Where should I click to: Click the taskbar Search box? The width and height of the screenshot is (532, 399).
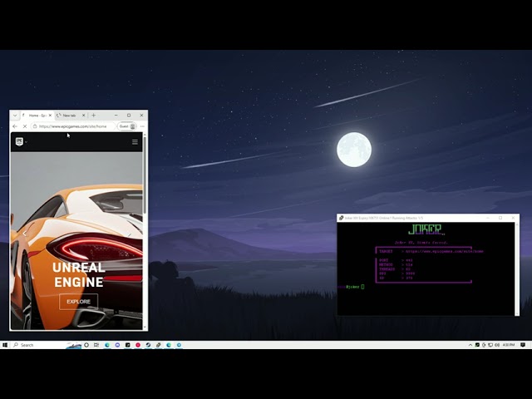(47, 345)
